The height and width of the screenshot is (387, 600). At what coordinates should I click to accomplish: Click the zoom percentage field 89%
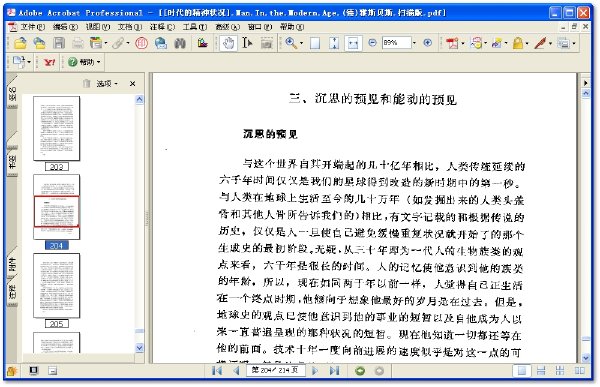[396, 43]
